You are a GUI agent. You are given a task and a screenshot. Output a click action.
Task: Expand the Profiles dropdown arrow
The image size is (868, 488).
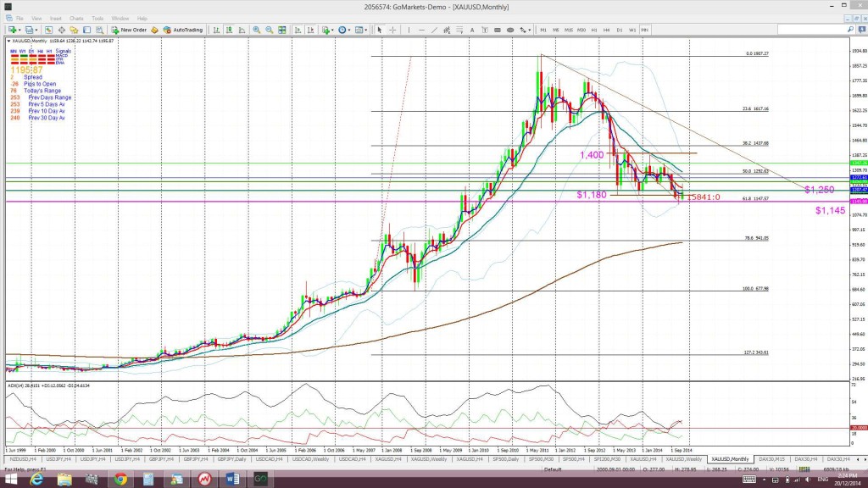(x=36, y=30)
